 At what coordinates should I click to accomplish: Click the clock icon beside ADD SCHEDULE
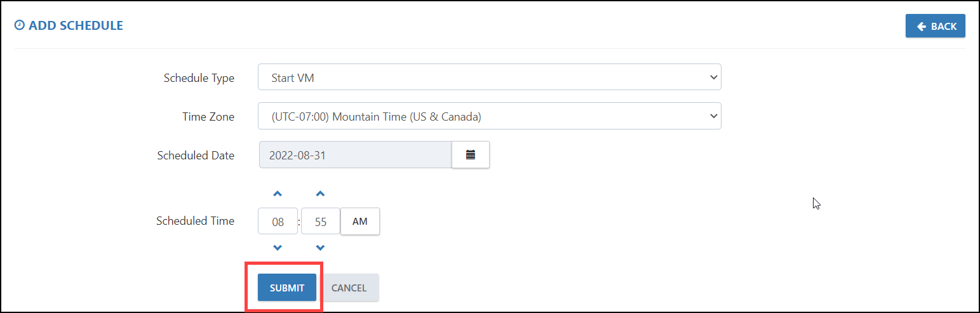click(20, 25)
